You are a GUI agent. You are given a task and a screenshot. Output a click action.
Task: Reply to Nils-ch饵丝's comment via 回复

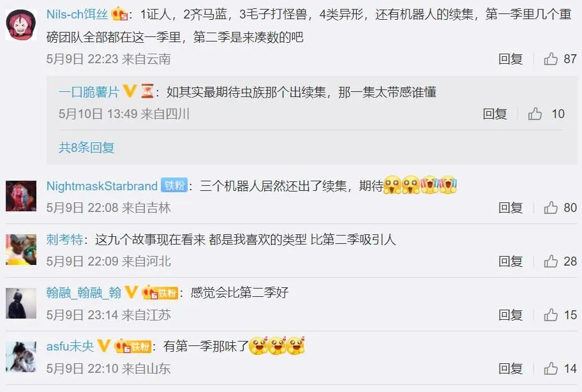click(x=511, y=59)
